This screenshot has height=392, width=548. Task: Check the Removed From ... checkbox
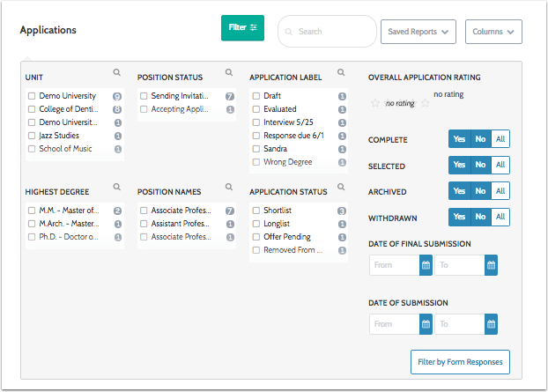point(256,250)
